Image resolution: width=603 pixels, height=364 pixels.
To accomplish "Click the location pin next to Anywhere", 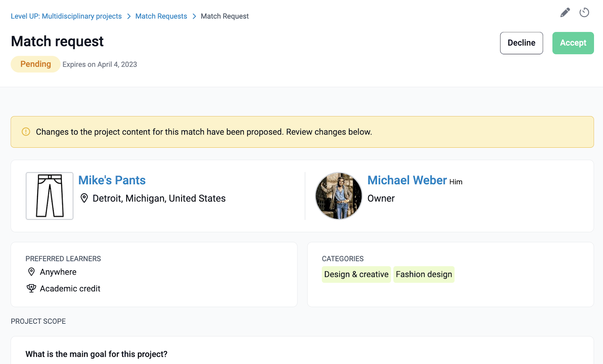I will pos(32,272).
